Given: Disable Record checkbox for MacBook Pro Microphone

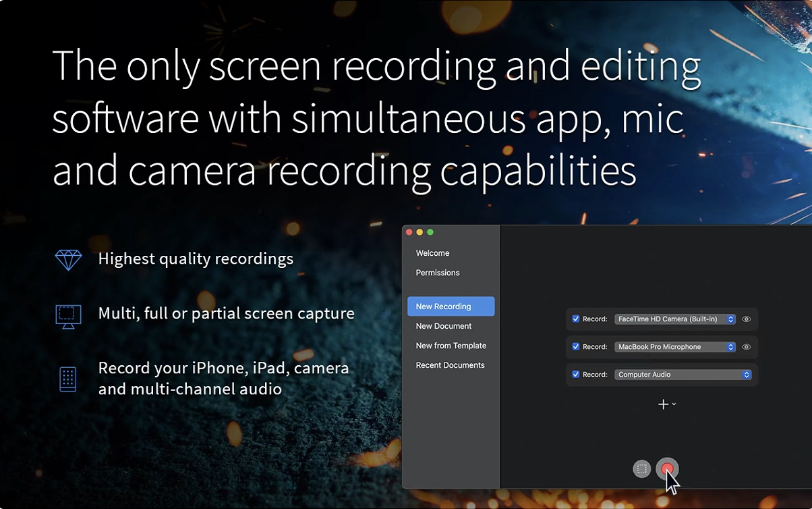Looking at the screenshot, I should [x=576, y=347].
